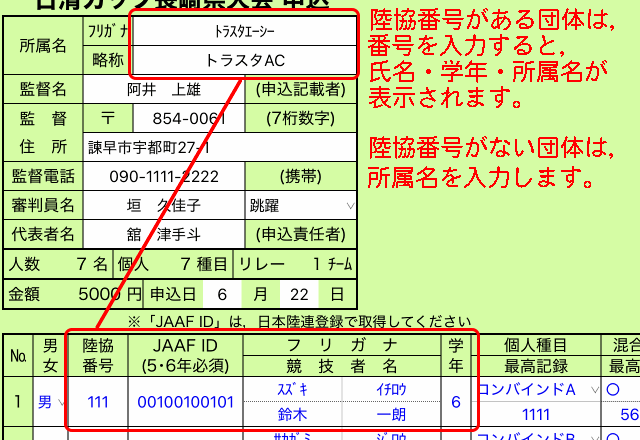Select the address 諫早市宇都町27-1 field

220,147
